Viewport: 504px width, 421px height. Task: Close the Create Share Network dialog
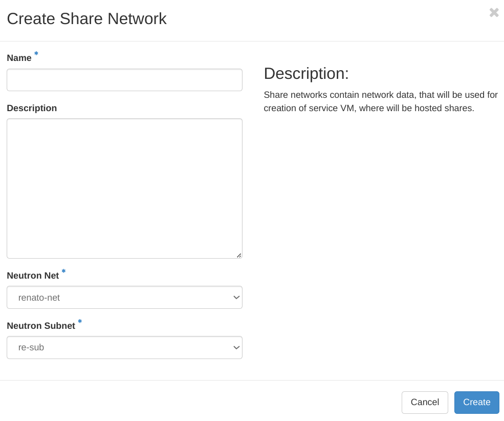(494, 12)
